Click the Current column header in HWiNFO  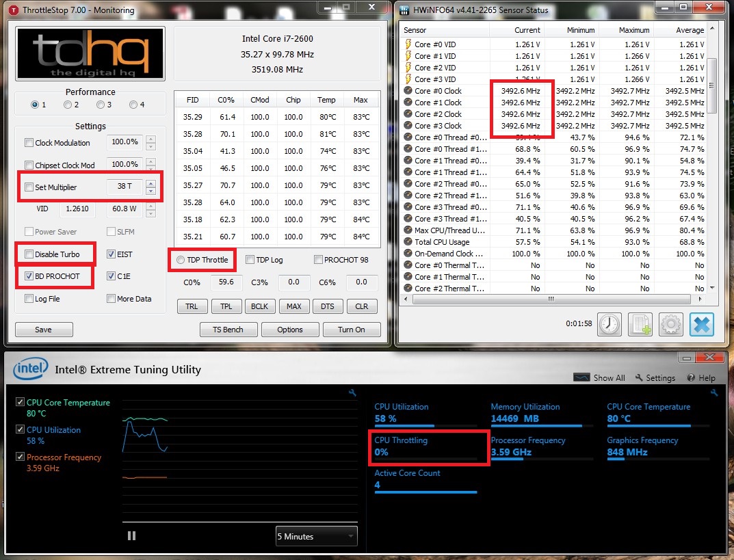click(x=516, y=30)
